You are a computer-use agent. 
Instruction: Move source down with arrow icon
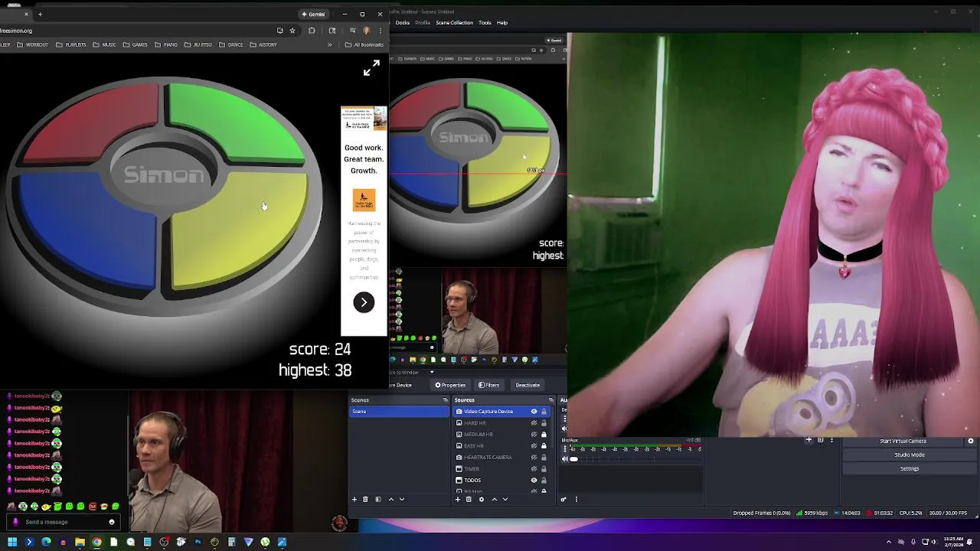point(505,499)
